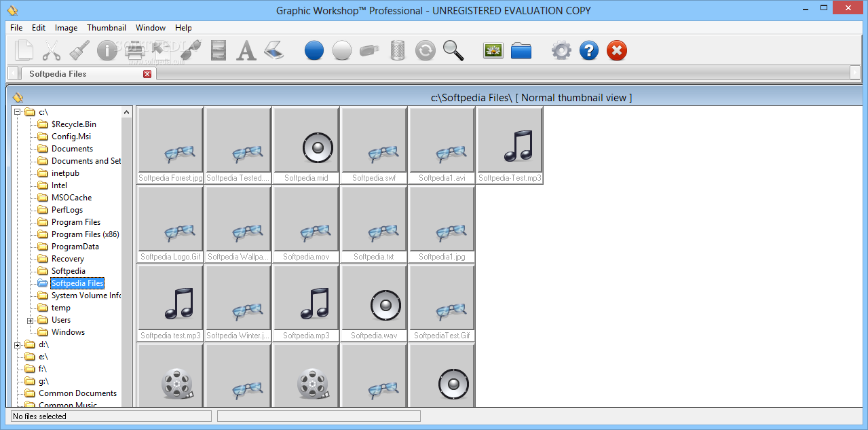
Task: Click the printer icon
Action: [x=135, y=50]
